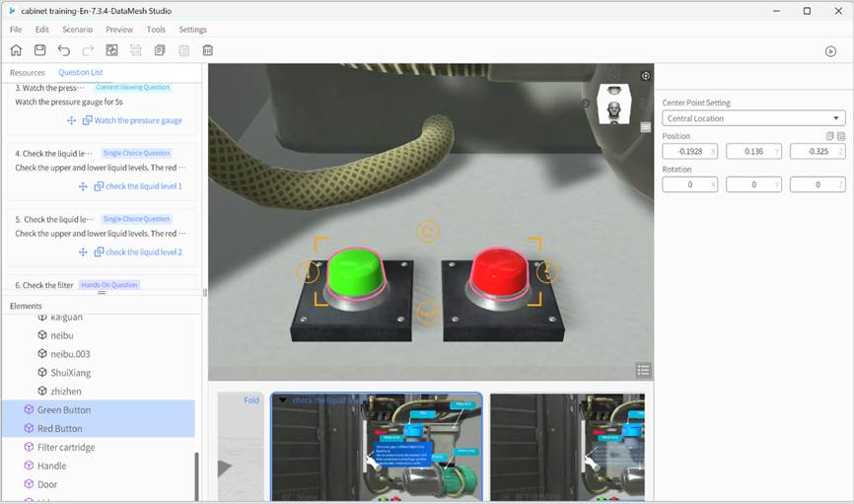Open the Center Point Setting dropdown
This screenshot has width=854, height=504.
753,118
